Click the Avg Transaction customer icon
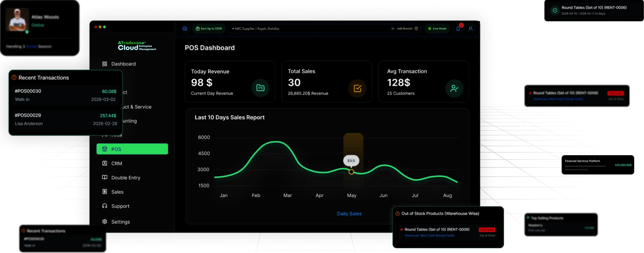This screenshot has height=253, width=644. point(454,88)
